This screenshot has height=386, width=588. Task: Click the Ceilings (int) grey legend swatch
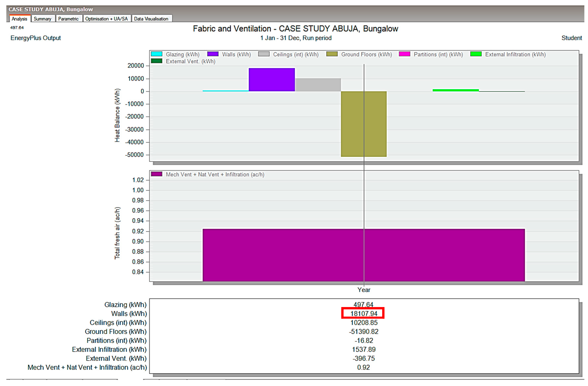(264, 54)
